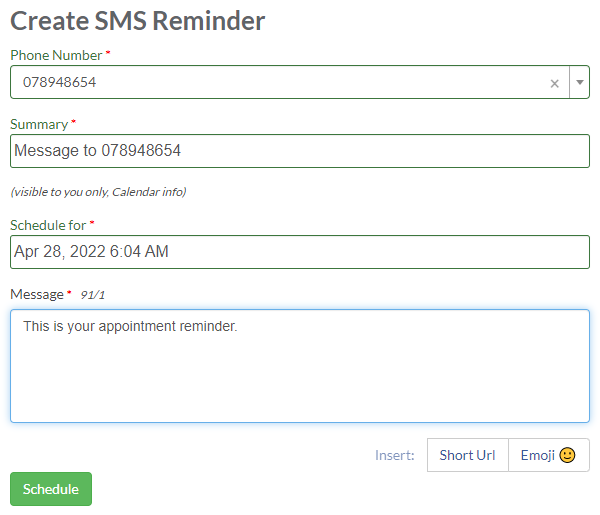Click the 'Insert:' label
Viewport: 600px width, 515px height.
[x=395, y=455]
